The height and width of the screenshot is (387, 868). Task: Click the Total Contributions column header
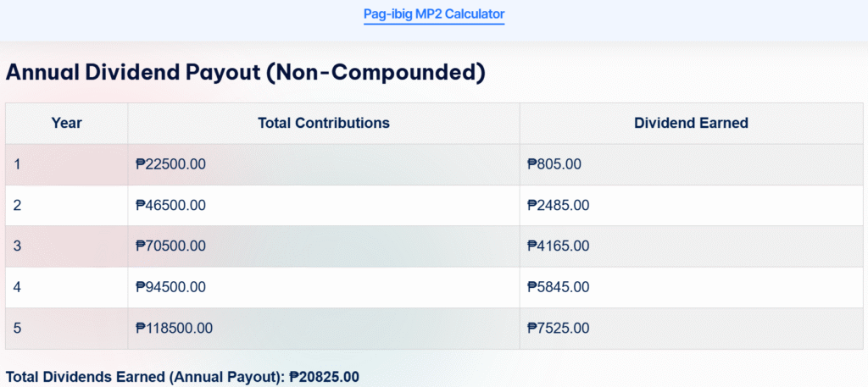click(324, 124)
